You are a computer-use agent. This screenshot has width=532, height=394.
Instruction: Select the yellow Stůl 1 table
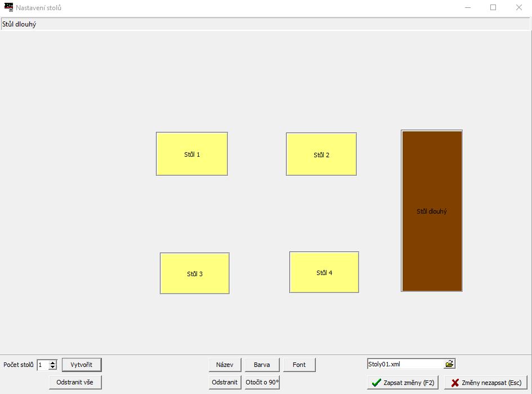click(x=192, y=154)
